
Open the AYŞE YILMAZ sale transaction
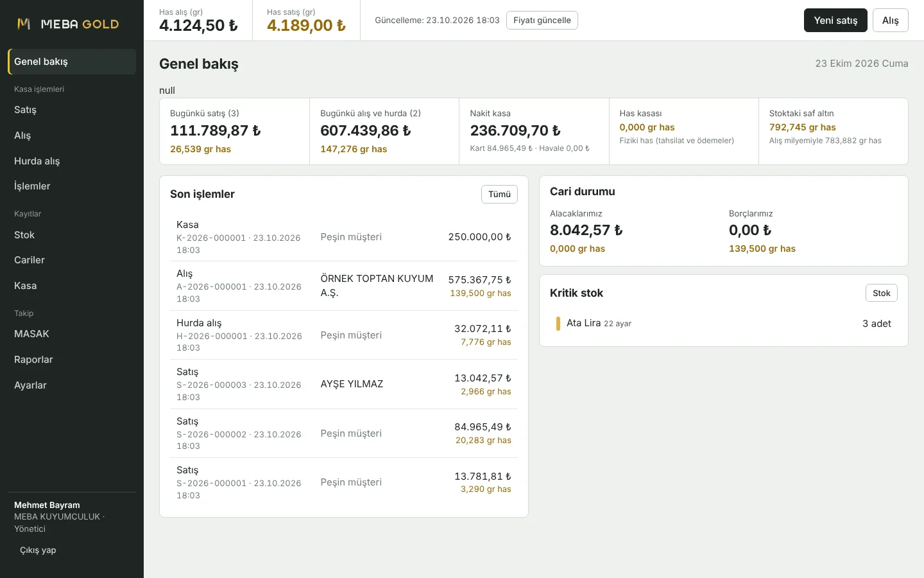(x=344, y=384)
